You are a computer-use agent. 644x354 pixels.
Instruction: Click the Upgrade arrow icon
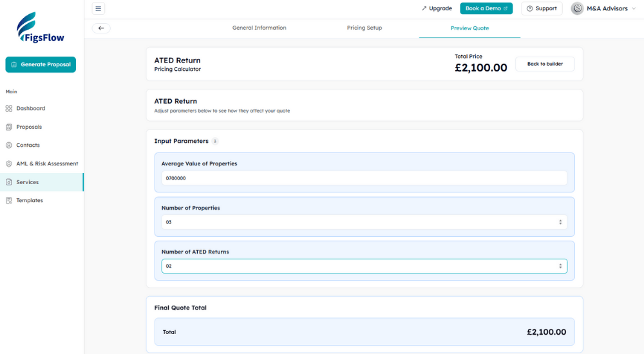click(424, 8)
